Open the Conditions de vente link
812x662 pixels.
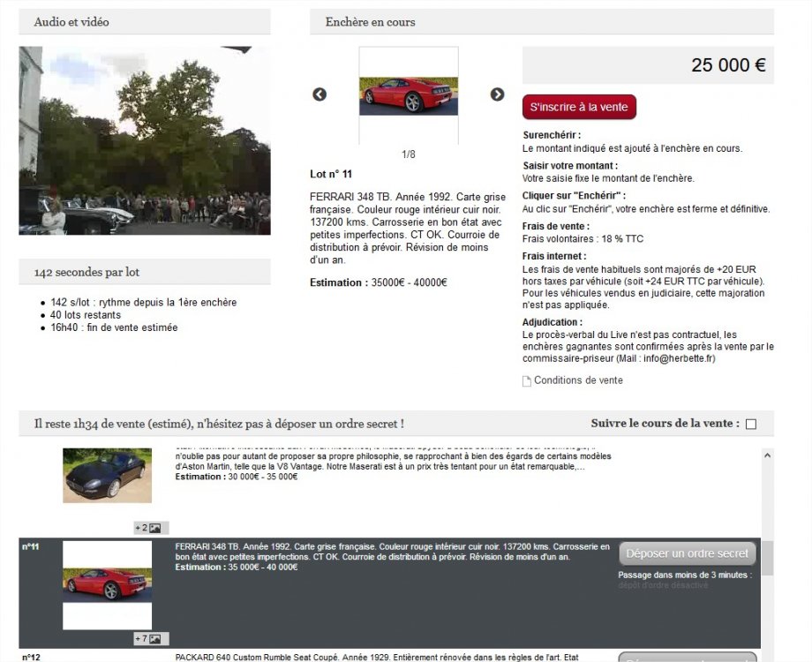(578, 380)
